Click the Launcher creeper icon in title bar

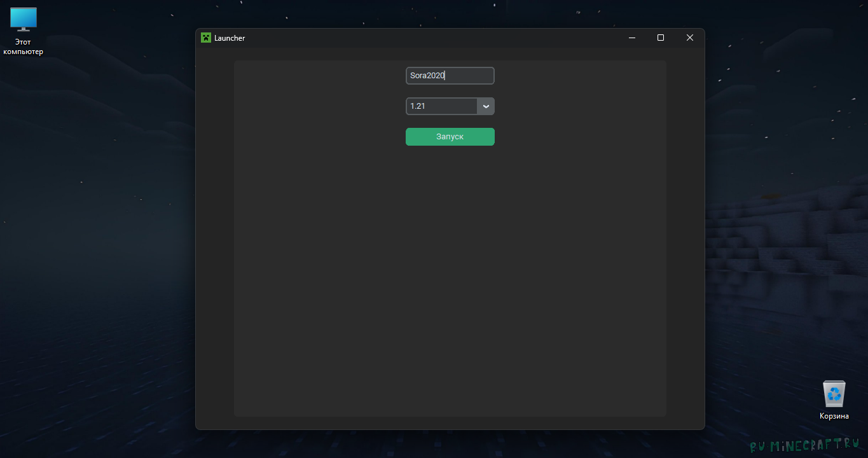coord(206,38)
